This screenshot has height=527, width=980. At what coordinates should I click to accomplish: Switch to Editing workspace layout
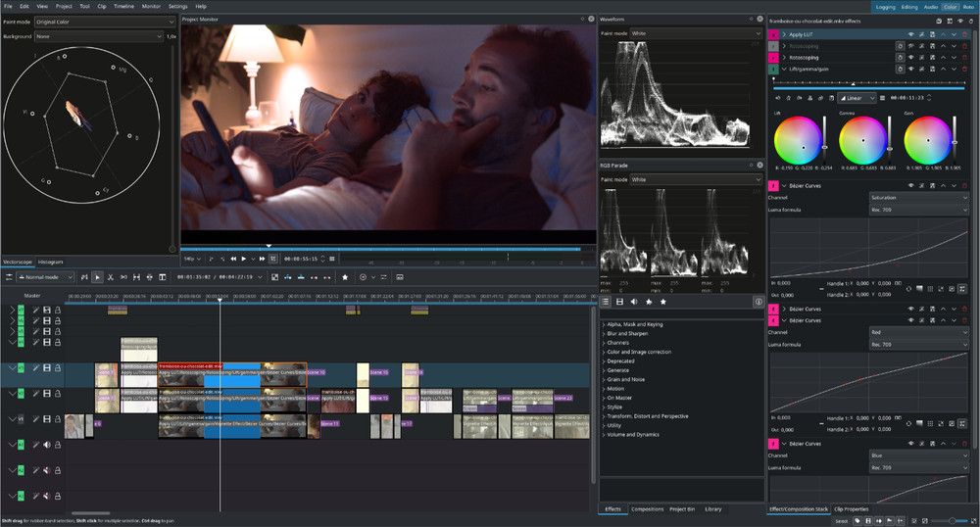click(x=909, y=7)
